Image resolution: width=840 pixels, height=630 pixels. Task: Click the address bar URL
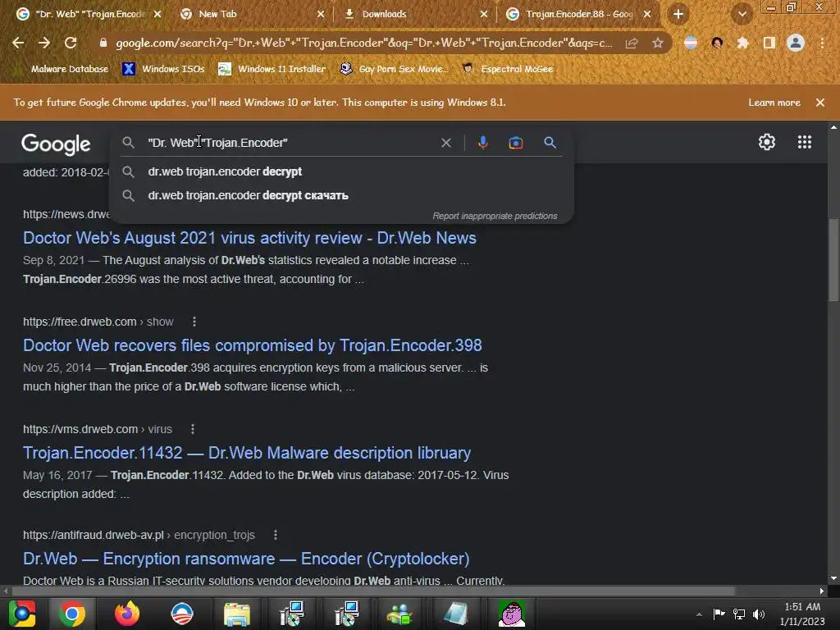click(364, 43)
